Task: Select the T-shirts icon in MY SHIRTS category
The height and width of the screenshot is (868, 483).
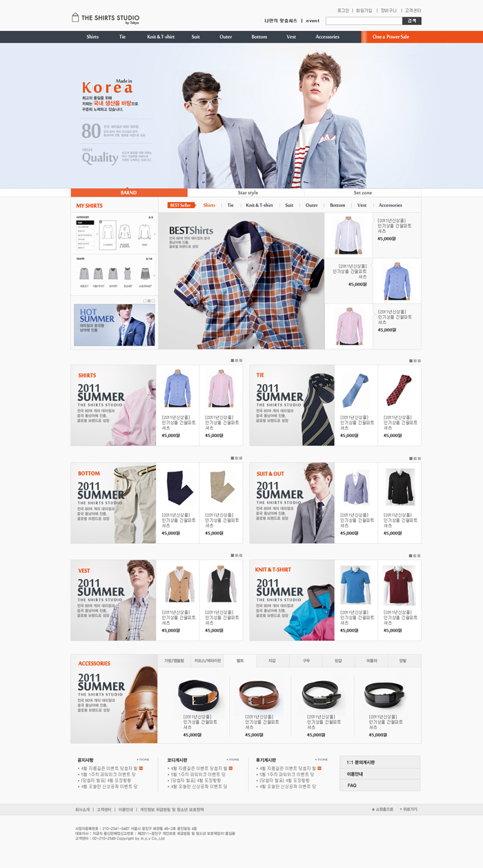Action: click(x=108, y=232)
